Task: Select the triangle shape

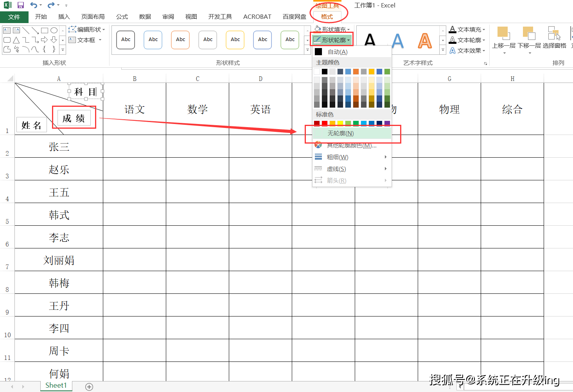Action: click(16, 40)
